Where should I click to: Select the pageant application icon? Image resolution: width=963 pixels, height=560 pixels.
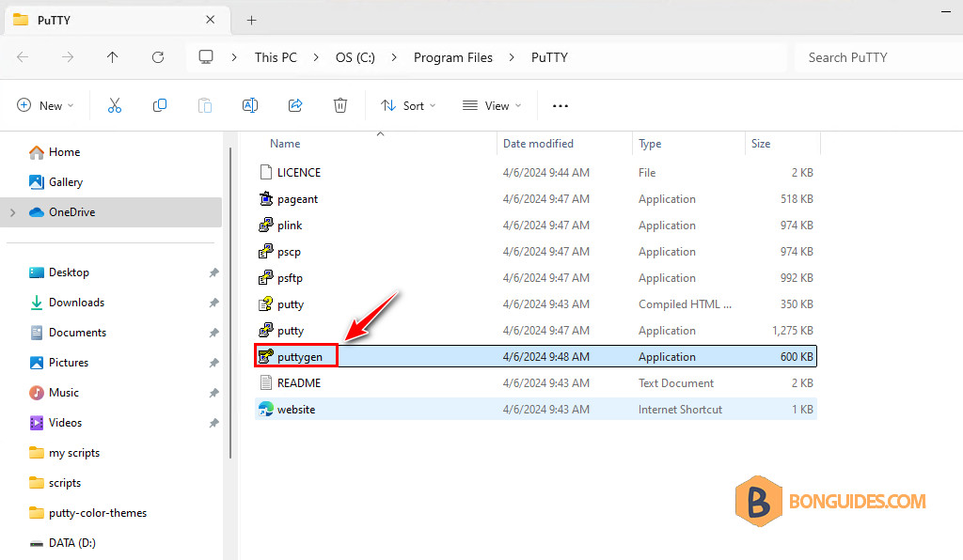(265, 199)
